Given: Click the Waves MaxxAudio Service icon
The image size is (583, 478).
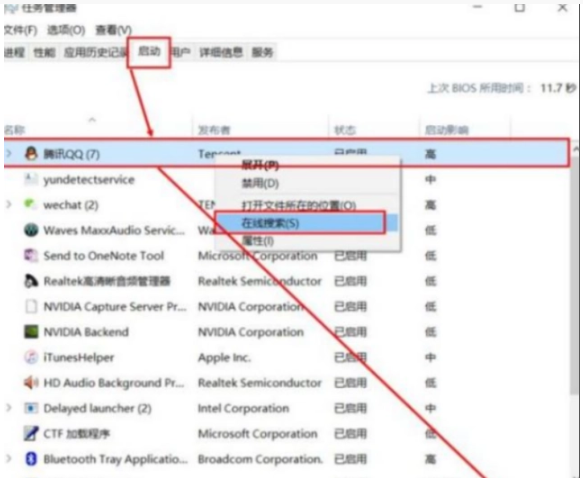Looking at the screenshot, I should click(x=31, y=230).
